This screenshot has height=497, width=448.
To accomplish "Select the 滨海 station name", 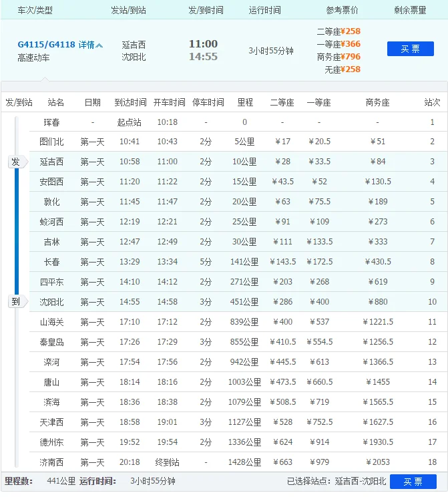I will tap(51, 402).
